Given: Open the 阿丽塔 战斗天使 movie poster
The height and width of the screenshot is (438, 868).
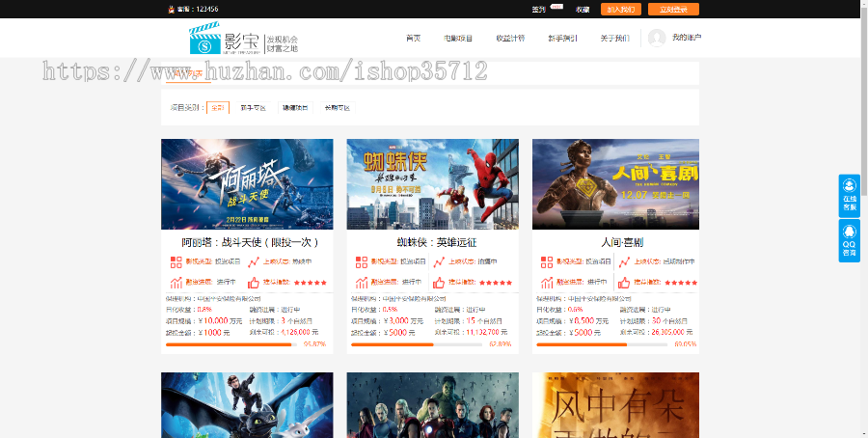Looking at the screenshot, I should pyautogui.click(x=247, y=184).
